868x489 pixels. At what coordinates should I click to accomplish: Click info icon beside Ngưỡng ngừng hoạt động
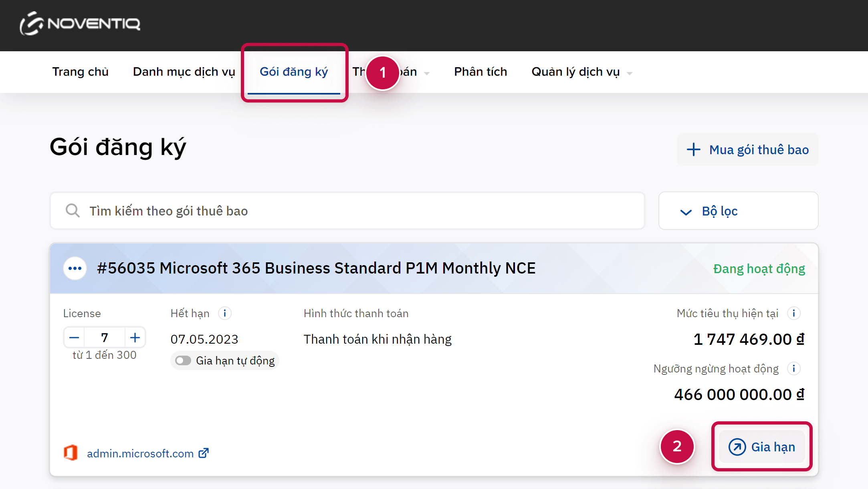793,368
